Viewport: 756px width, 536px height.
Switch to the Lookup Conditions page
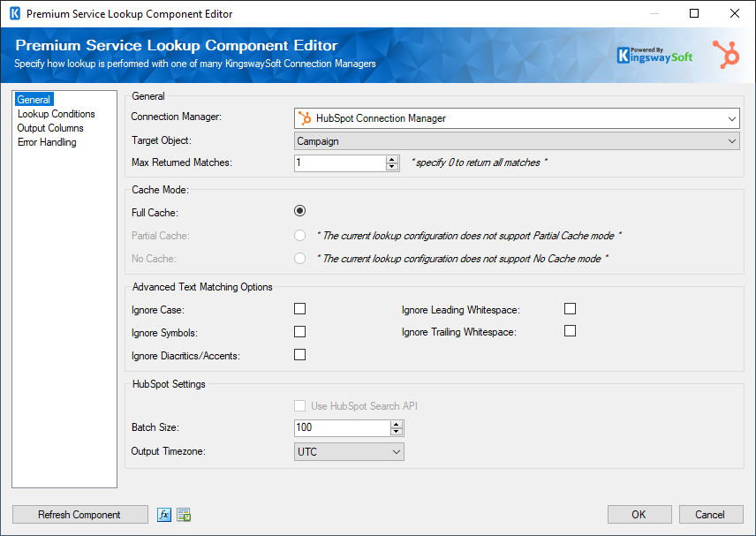[57, 114]
